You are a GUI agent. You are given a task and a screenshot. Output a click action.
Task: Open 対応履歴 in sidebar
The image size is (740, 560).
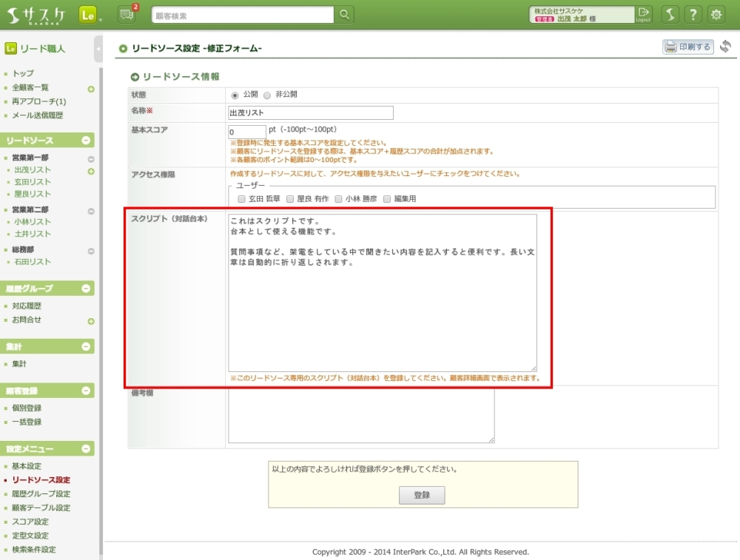click(x=27, y=306)
